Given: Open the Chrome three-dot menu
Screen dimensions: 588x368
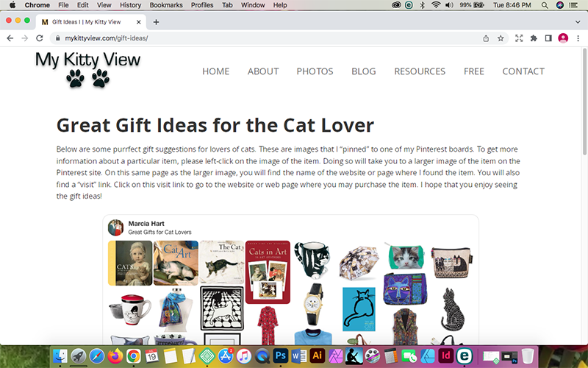Looking at the screenshot, I should tap(578, 38).
